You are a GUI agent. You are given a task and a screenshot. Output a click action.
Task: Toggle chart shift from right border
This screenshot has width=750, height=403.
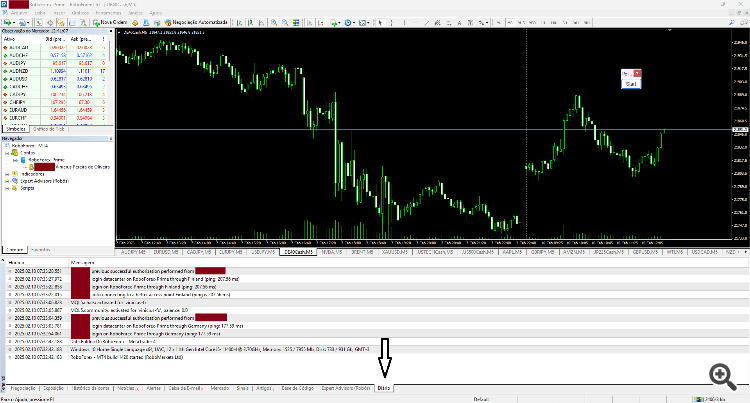321,22
